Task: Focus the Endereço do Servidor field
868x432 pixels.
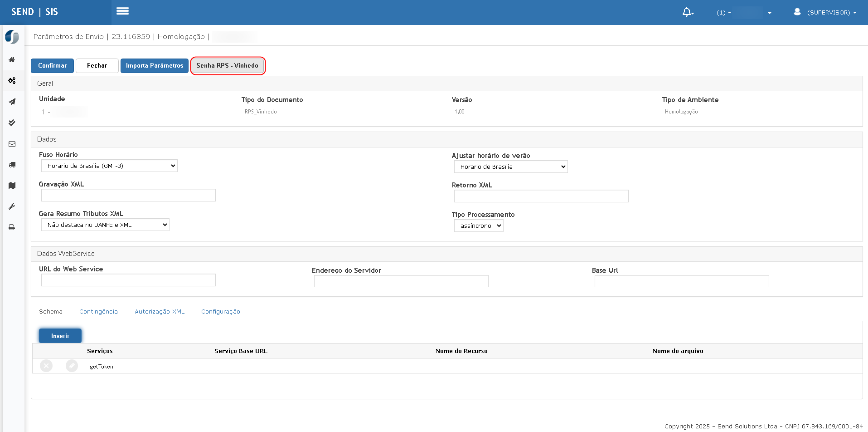Action: coord(401,282)
